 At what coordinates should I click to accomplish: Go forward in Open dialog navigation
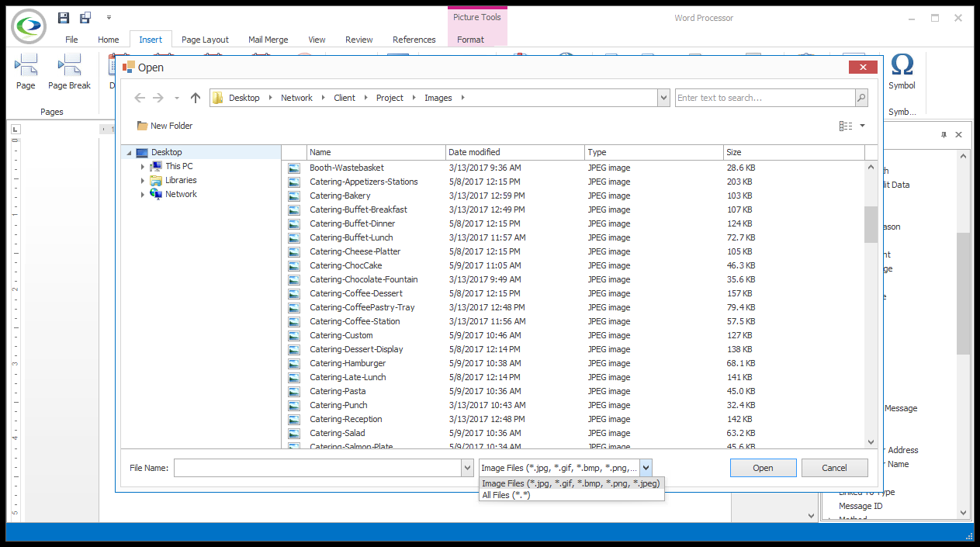coord(158,98)
